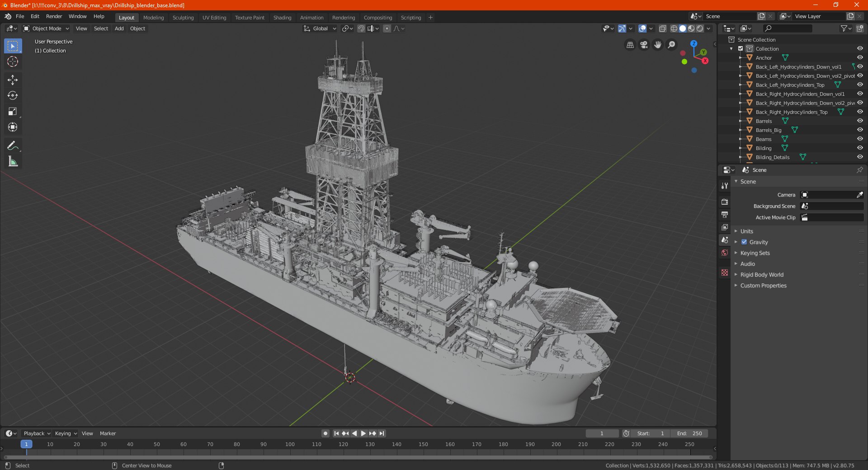
Task: Toggle the Collection exclude checkbox
Action: click(x=741, y=48)
